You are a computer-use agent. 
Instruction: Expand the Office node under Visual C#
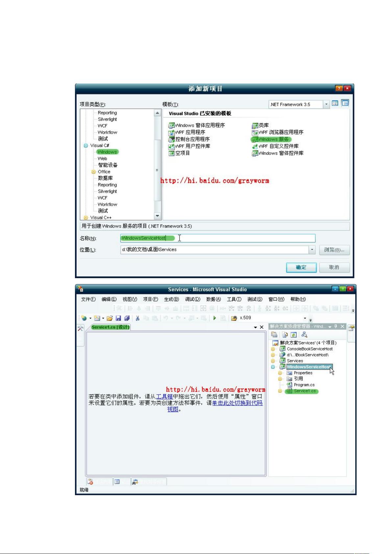pyautogui.click(x=93, y=172)
